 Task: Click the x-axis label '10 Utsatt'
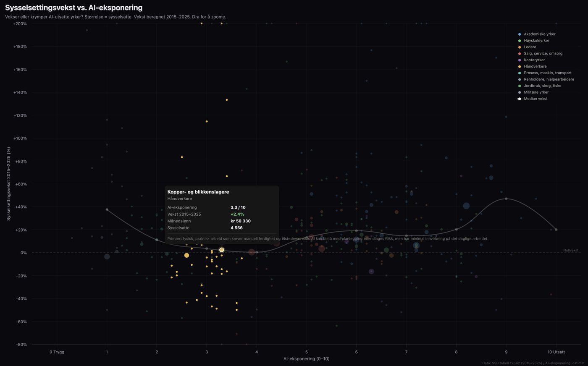[556, 352]
